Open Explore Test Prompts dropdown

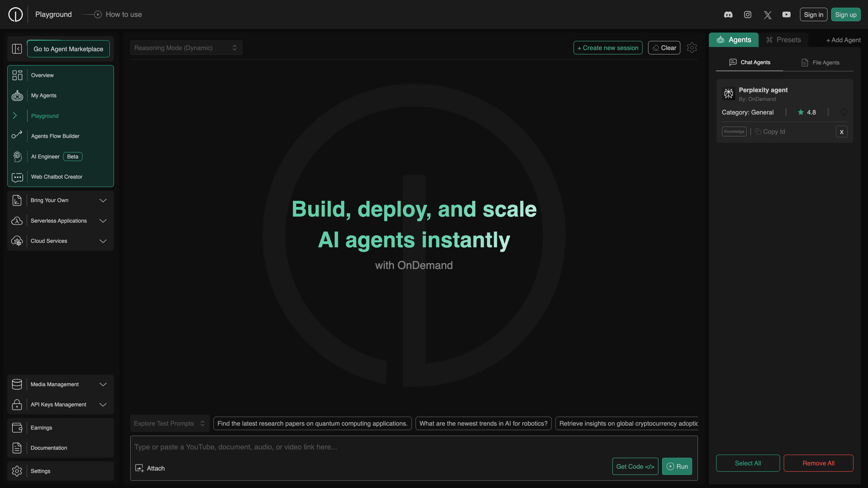click(x=169, y=423)
